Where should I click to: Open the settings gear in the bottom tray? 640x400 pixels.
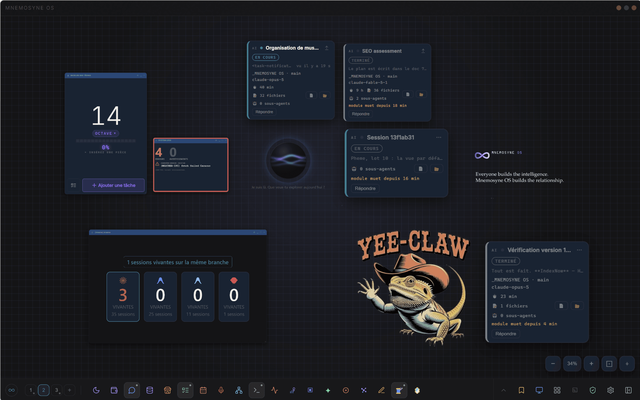611,390
